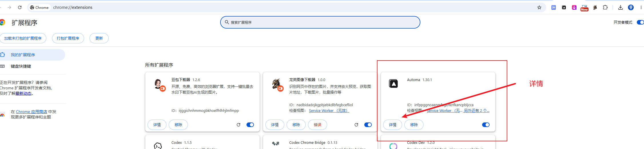
Task: Open the JH extension in the toolbar
Action: pos(554,7)
